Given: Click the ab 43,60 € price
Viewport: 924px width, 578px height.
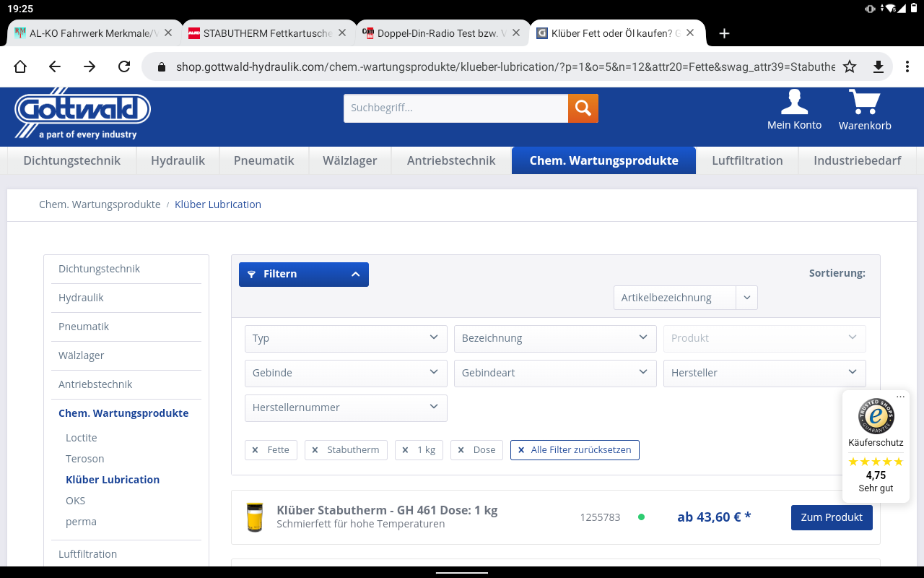Looking at the screenshot, I should pyautogui.click(x=714, y=517).
